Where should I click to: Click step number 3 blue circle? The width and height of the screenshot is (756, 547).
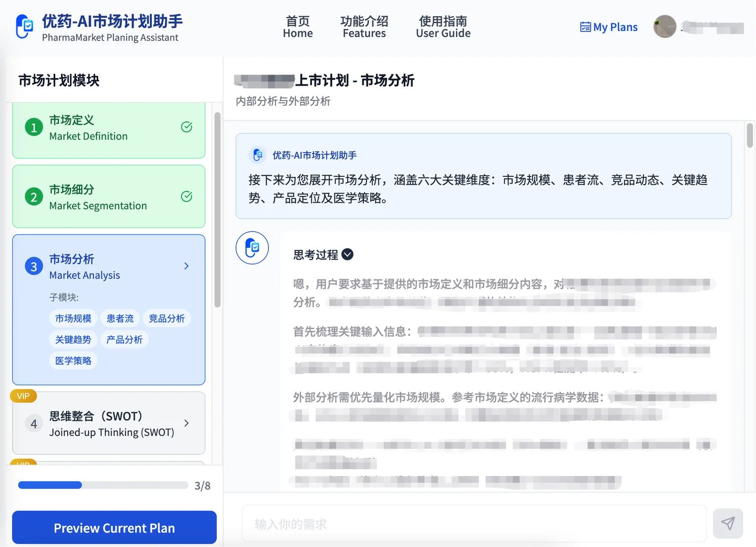34,266
